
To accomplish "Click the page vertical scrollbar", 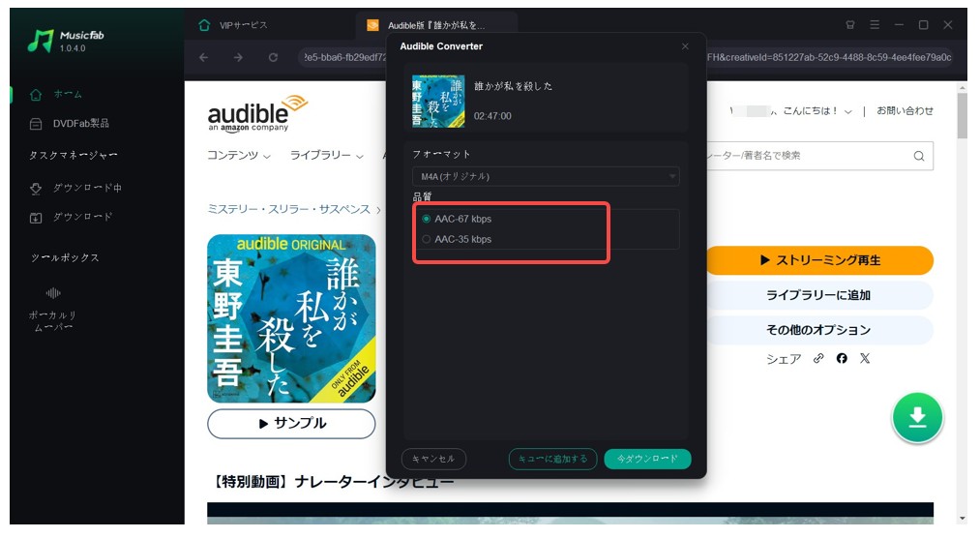I will pyautogui.click(x=962, y=290).
